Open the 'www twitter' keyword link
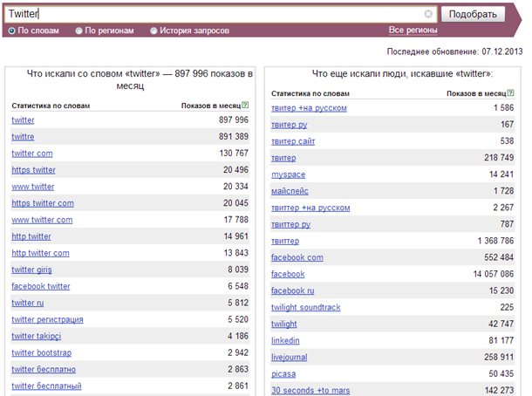The height and width of the screenshot is (396, 532). [x=33, y=187]
